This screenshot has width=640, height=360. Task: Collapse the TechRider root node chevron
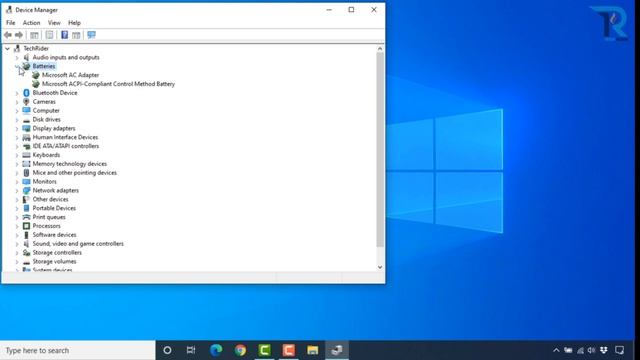click(x=7, y=49)
